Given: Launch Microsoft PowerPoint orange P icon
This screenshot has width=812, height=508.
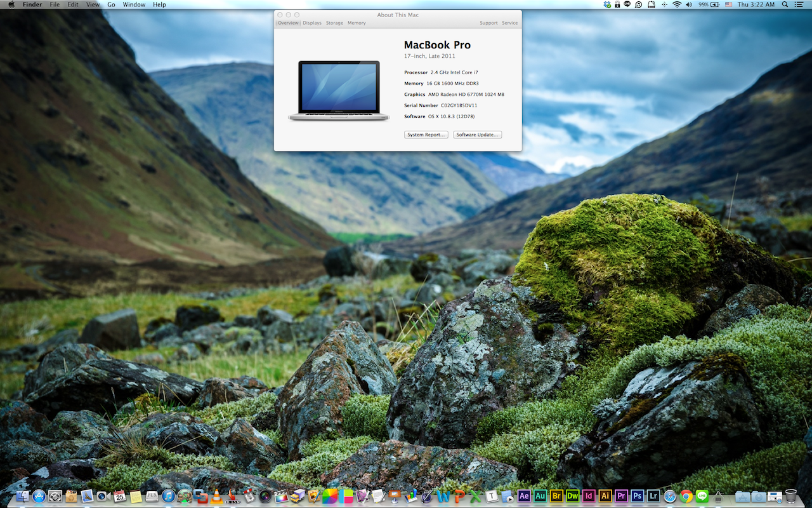Looking at the screenshot, I should pos(459,496).
